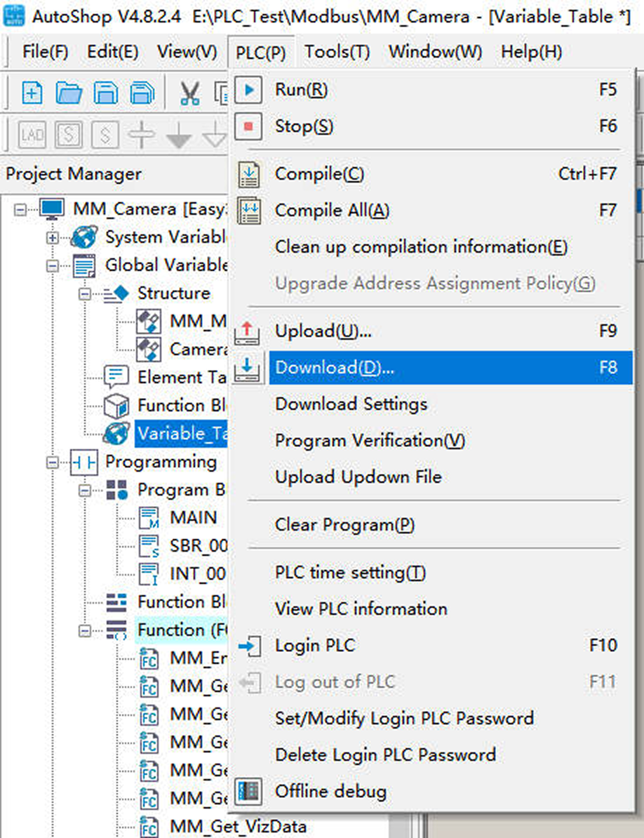The image size is (644, 838).
Task: Click the Download blue arrow icon
Action: pos(247,368)
